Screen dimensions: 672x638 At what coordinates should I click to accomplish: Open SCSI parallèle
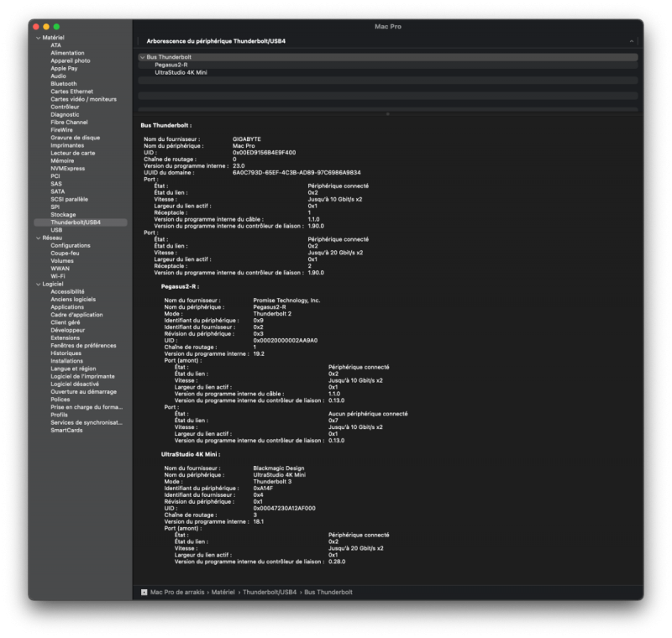click(x=69, y=200)
